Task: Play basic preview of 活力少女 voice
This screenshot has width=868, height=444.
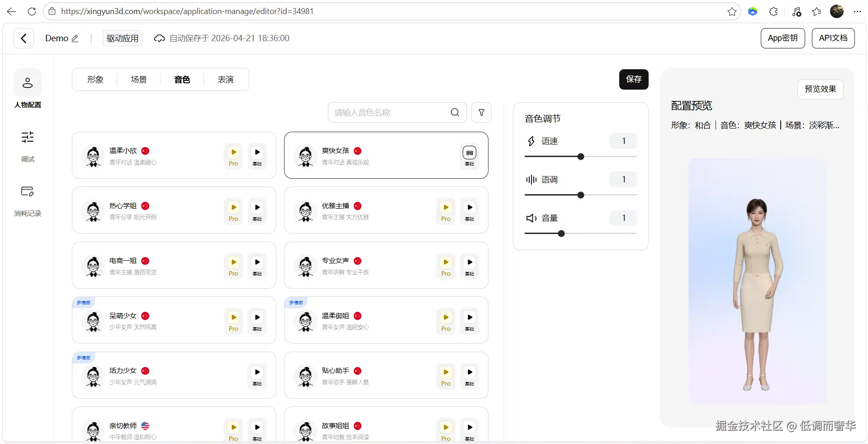Action: pyautogui.click(x=257, y=372)
